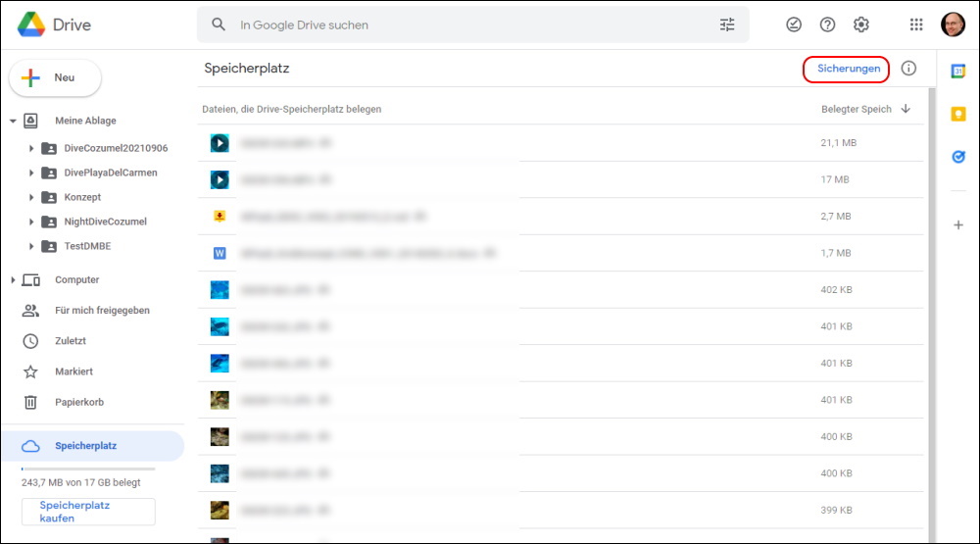The image size is (980, 544).
Task: Expand the Computer section
Action: pyautogui.click(x=13, y=280)
